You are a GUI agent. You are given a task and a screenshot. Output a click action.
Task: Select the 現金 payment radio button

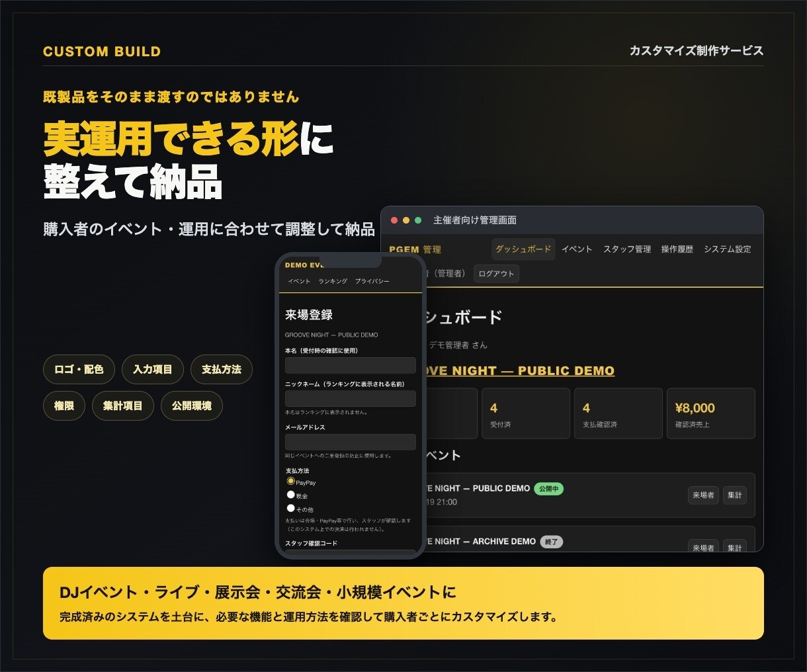290,494
